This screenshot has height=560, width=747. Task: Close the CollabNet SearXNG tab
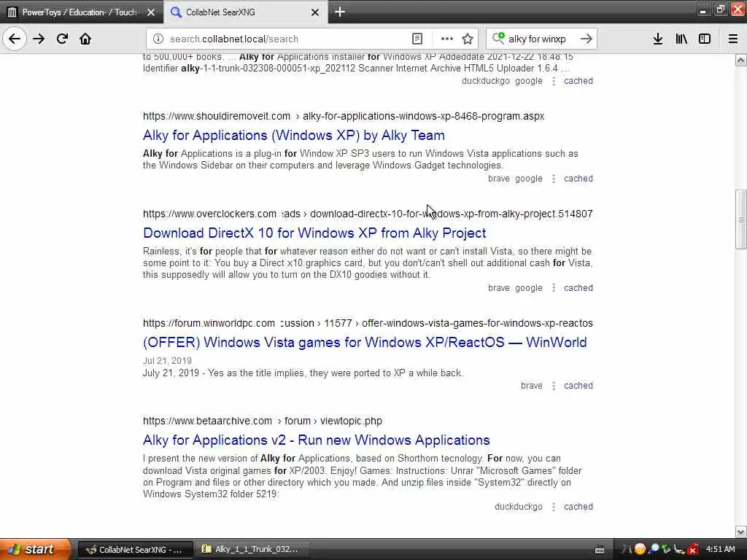[x=315, y=12]
